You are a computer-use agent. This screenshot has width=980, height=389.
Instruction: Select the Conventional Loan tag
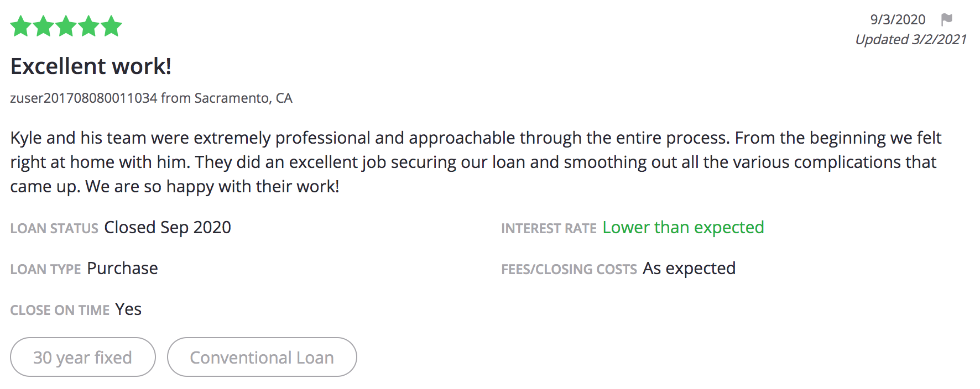[262, 357]
